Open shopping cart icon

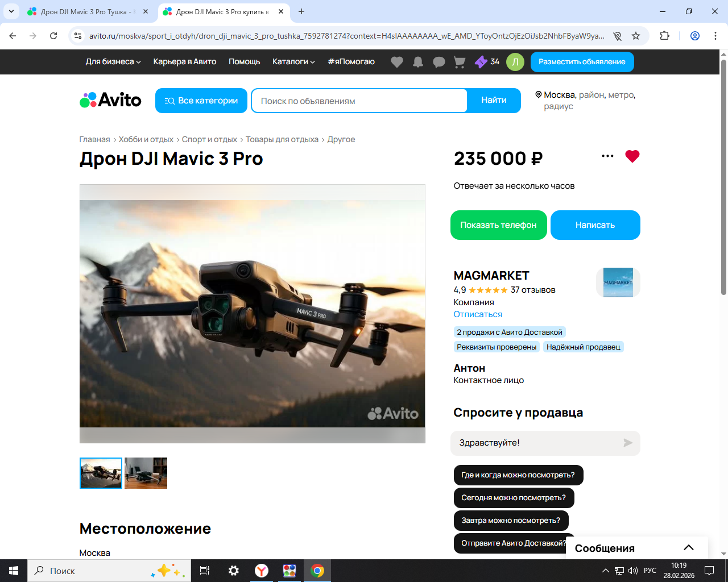(460, 62)
